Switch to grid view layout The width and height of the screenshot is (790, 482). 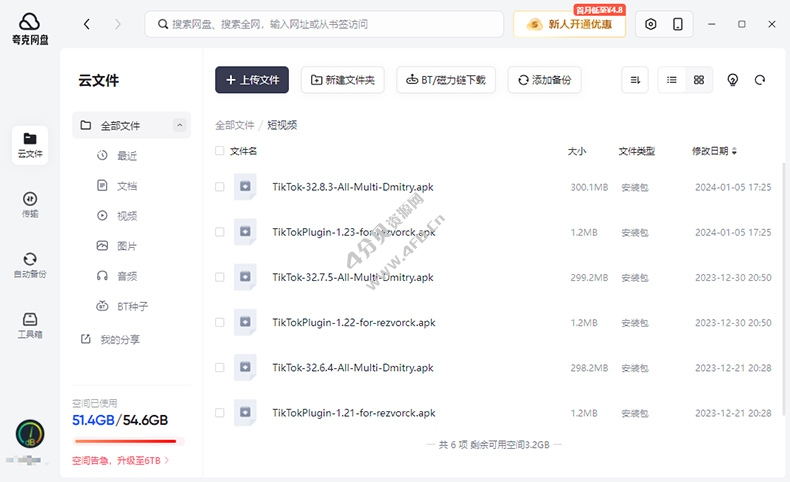[699, 80]
